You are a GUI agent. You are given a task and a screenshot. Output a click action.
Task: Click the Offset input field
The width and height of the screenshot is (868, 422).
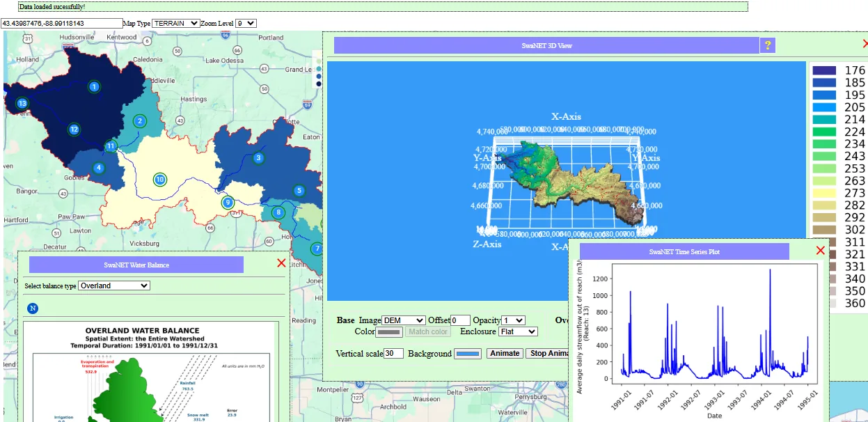click(x=460, y=320)
